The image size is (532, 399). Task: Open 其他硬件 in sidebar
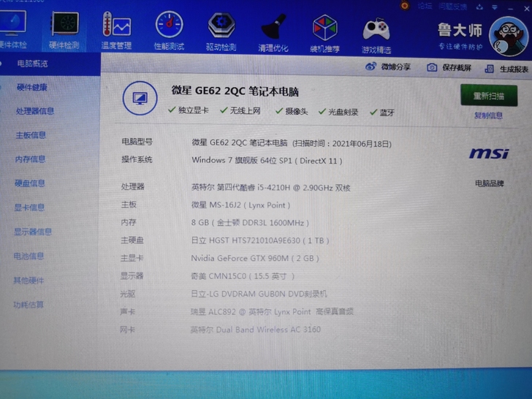28,281
